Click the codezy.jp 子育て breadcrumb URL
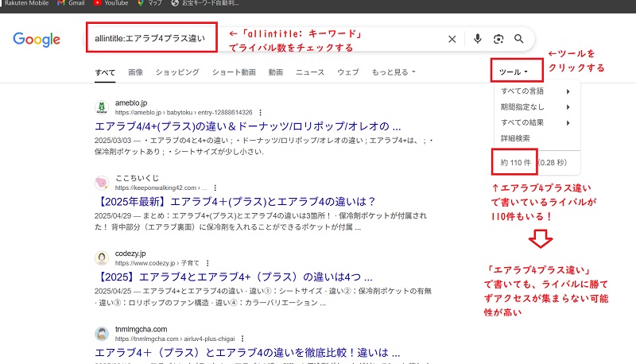The image size is (636, 364). [x=157, y=263]
